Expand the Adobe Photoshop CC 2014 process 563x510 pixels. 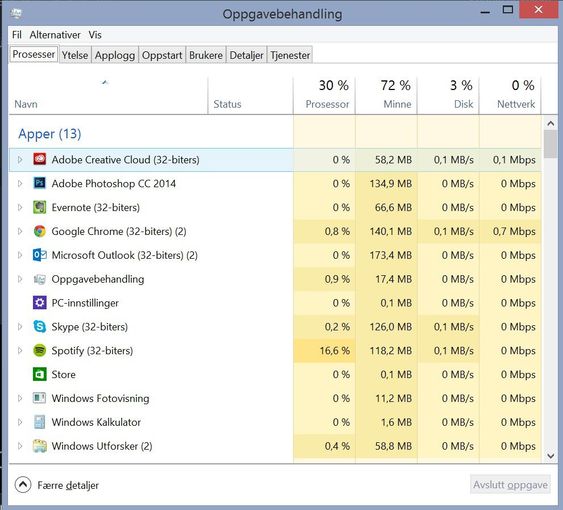click(20, 184)
